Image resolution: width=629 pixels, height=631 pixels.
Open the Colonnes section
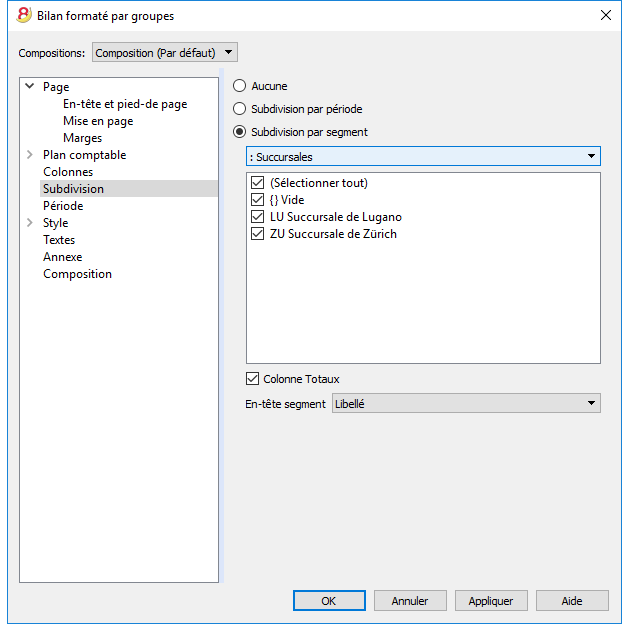tap(68, 172)
